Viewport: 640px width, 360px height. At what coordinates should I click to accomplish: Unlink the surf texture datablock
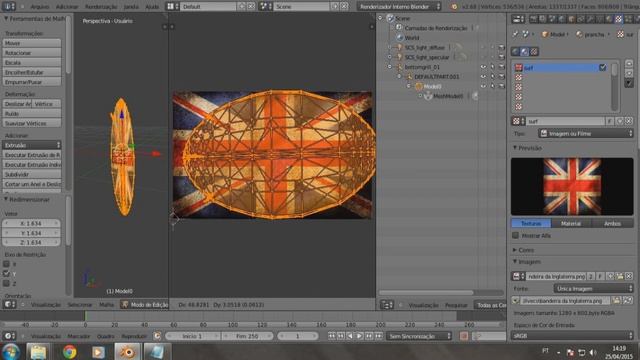tap(629, 121)
